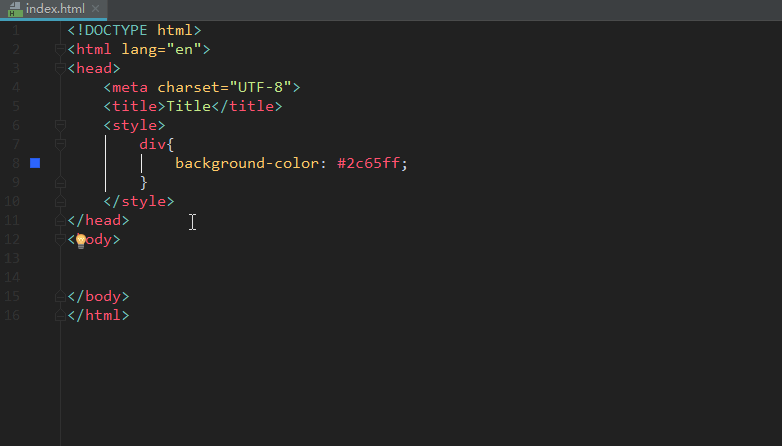782x446 pixels.
Task: Click the HTML file icon in tab
Action: pyautogui.click(x=15, y=9)
